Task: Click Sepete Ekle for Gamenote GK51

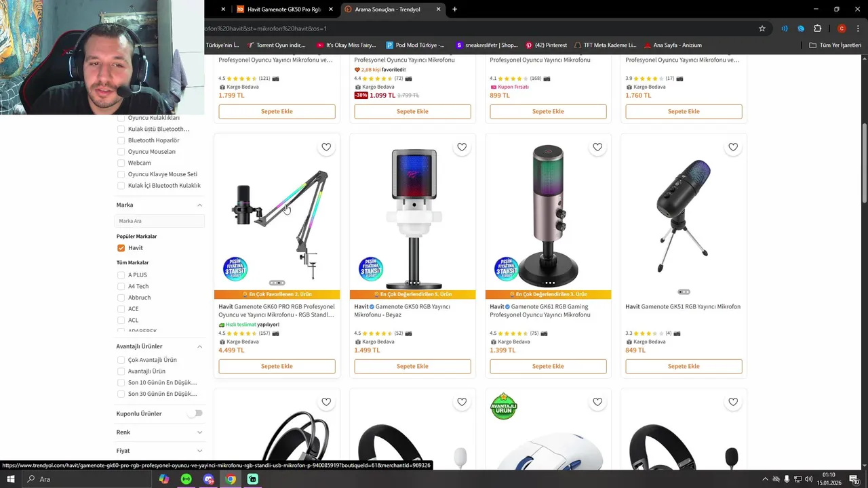Action: [684, 366]
